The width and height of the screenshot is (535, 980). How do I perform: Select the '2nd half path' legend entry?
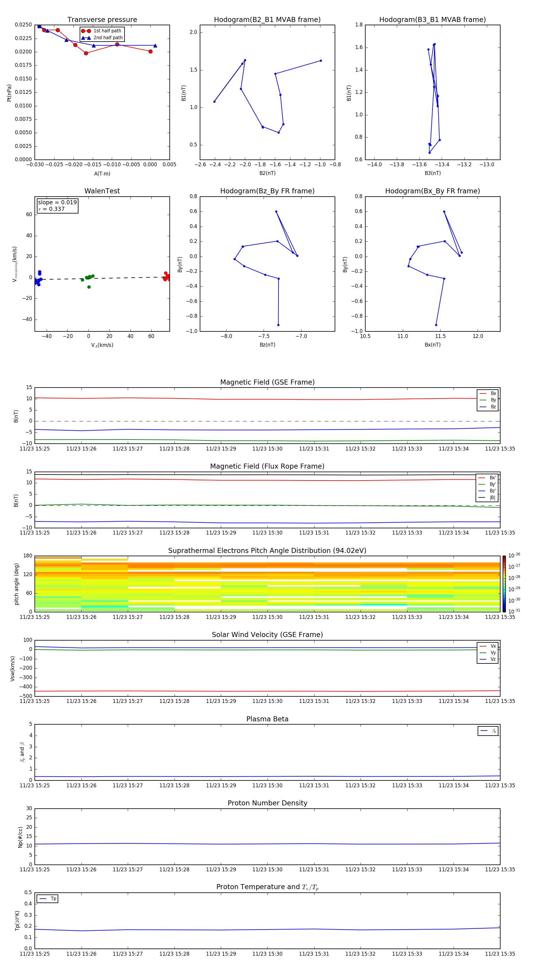(102, 38)
